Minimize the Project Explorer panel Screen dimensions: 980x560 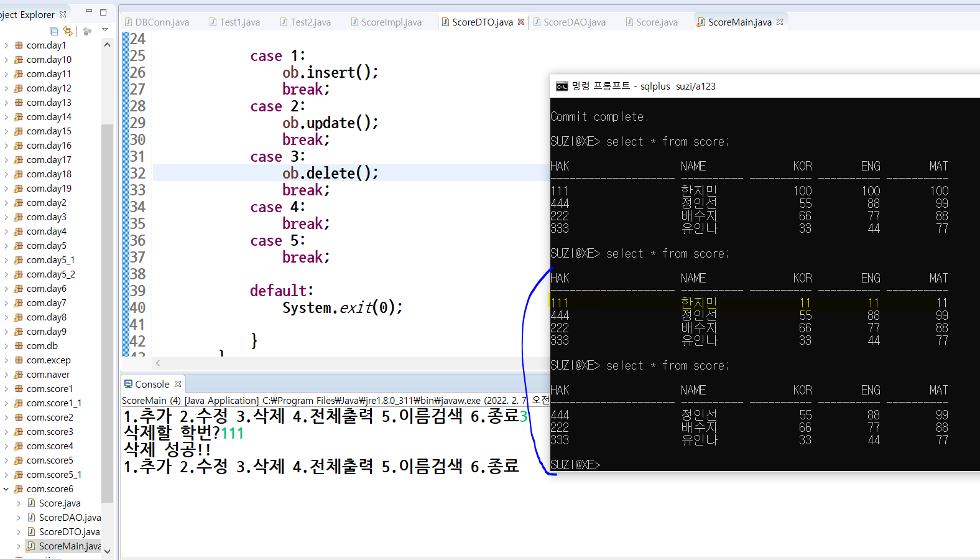[89, 11]
